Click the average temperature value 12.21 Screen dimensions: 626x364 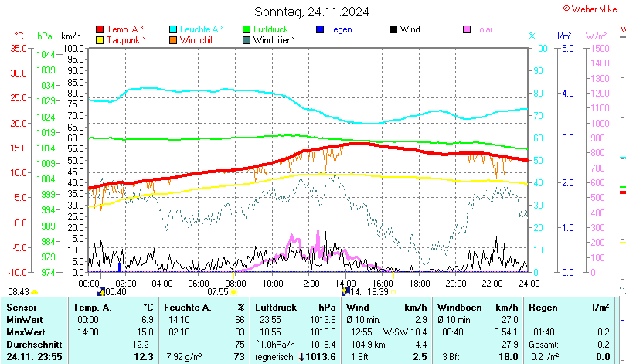[143, 345]
